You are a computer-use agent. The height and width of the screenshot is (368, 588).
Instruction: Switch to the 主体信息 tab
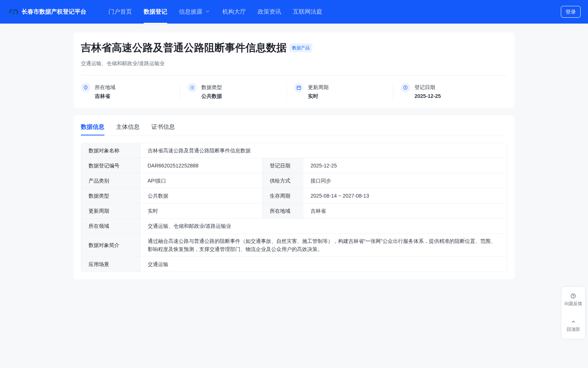coord(128,127)
